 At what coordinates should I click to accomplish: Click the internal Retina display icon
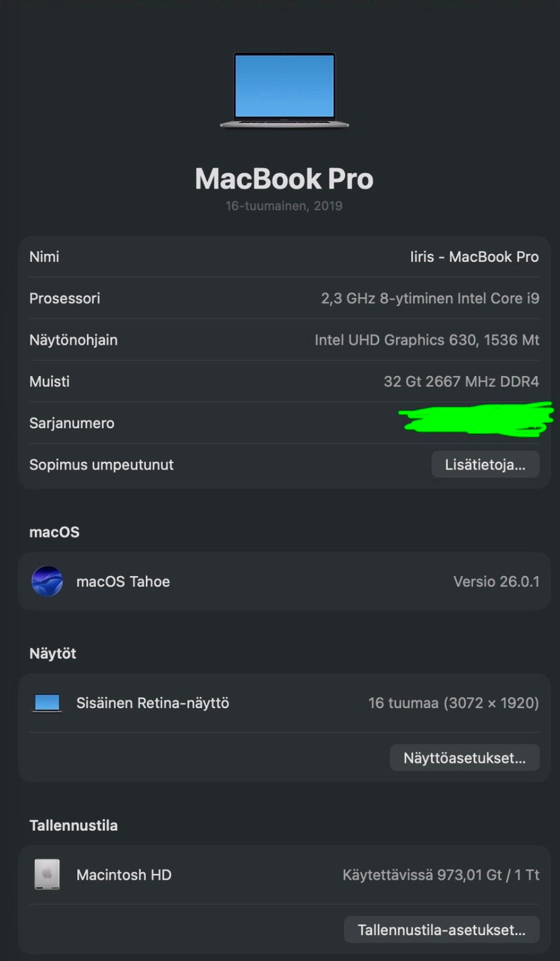click(47, 703)
